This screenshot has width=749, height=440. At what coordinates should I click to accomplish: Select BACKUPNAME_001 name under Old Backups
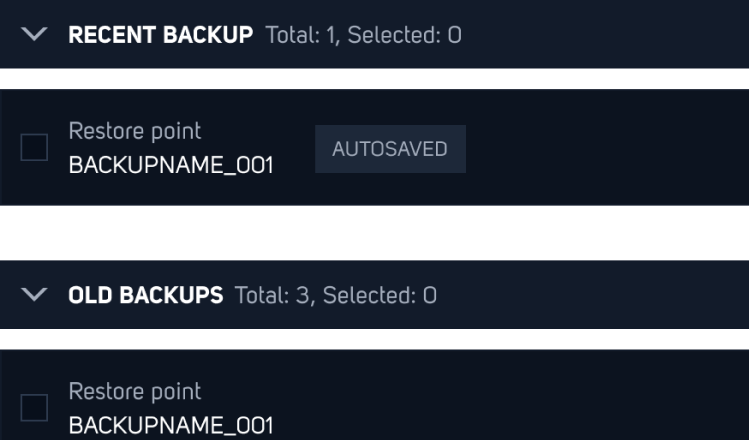[170, 425]
